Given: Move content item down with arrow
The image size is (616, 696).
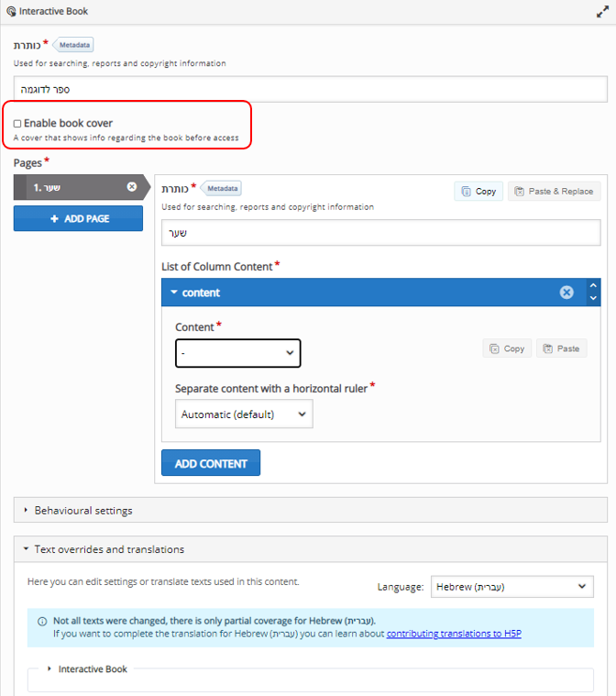Looking at the screenshot, I should click(593, 299).
